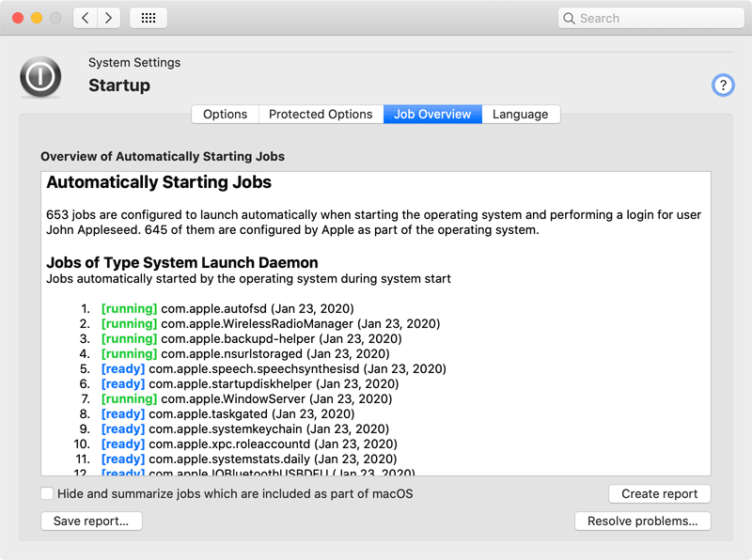752x560 pixels.
Task: Click the Create report button
Action: click(660, 494)
